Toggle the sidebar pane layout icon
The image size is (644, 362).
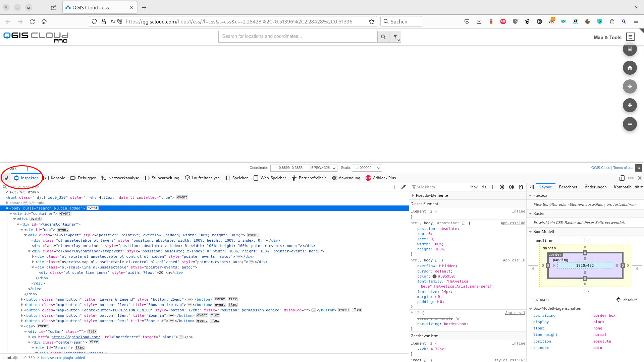click(531, 187)
